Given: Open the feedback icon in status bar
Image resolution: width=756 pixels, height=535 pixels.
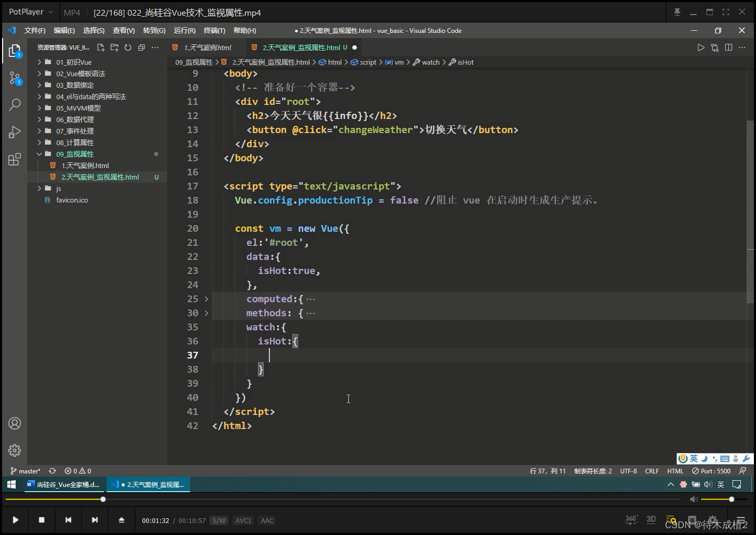Looking at the screenshot, I should 742,471.
